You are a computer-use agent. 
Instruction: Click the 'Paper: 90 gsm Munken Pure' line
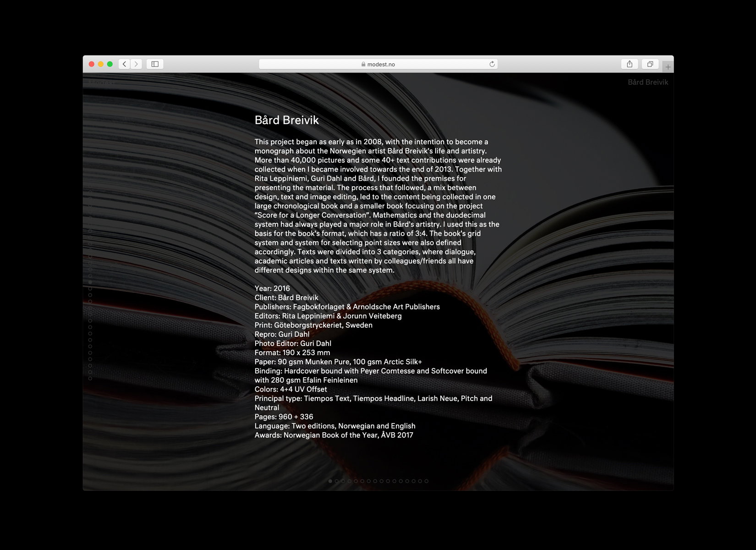[x=338, y=362]
